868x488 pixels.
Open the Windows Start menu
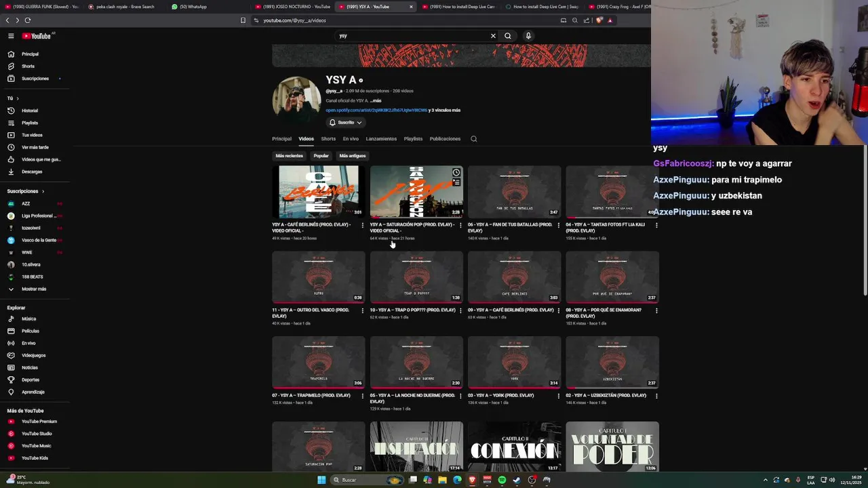(321, 480)
